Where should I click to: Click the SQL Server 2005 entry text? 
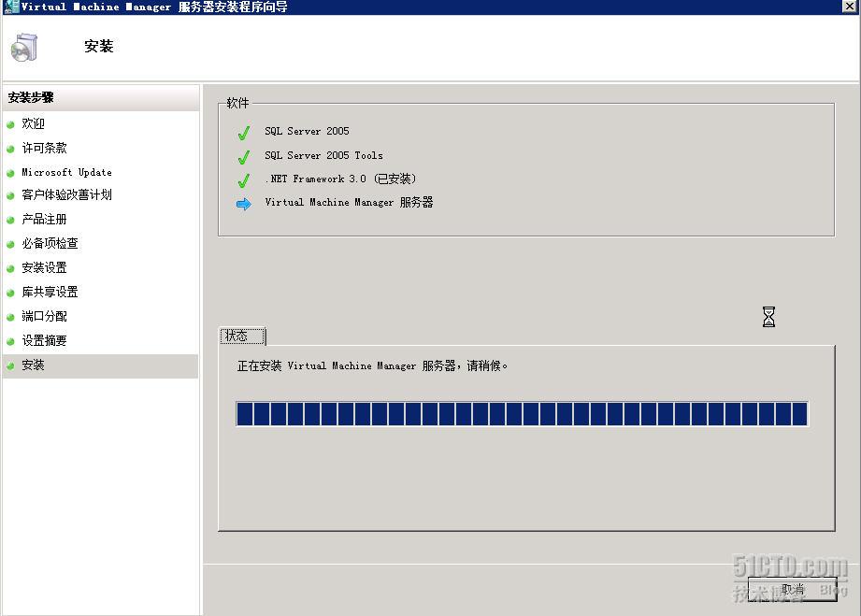coord(307,131)
